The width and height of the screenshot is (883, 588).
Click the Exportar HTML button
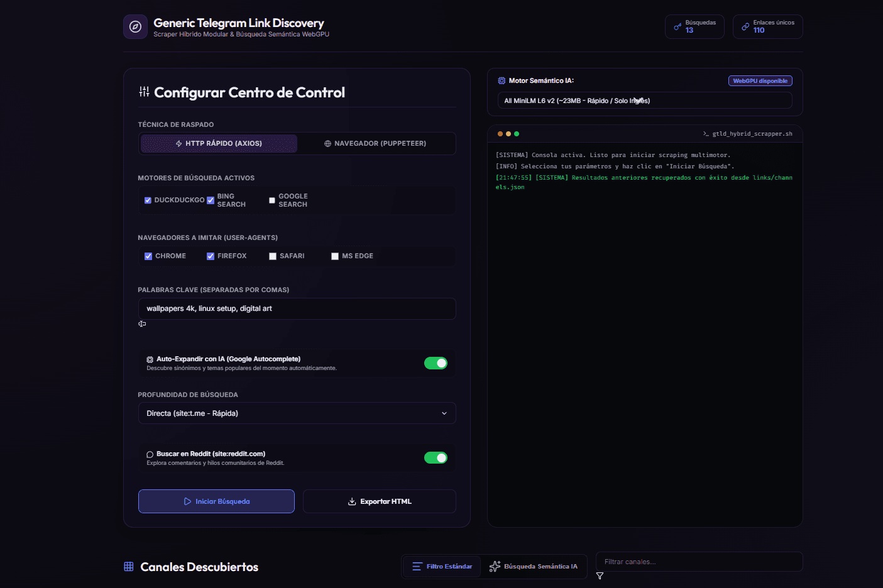pyautogui.click(x=380, y=501)
